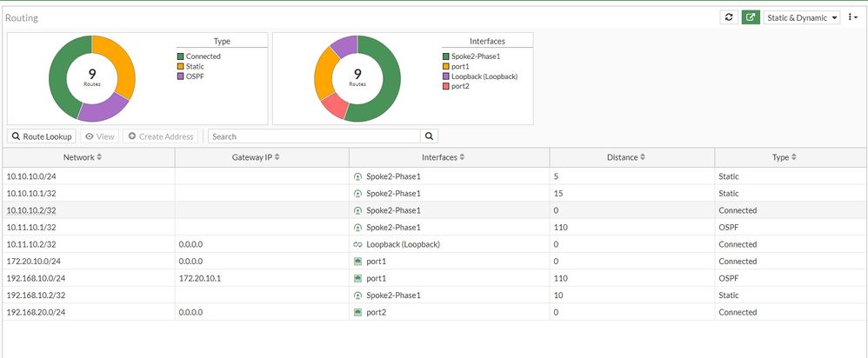
Task: Click tunnel icon in 10.10.10.1/32 row
Action: [357, 194]
